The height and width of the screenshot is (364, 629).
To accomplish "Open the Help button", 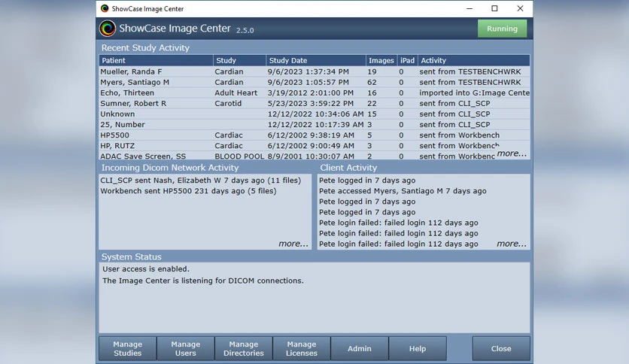I will tap(417, 348).
